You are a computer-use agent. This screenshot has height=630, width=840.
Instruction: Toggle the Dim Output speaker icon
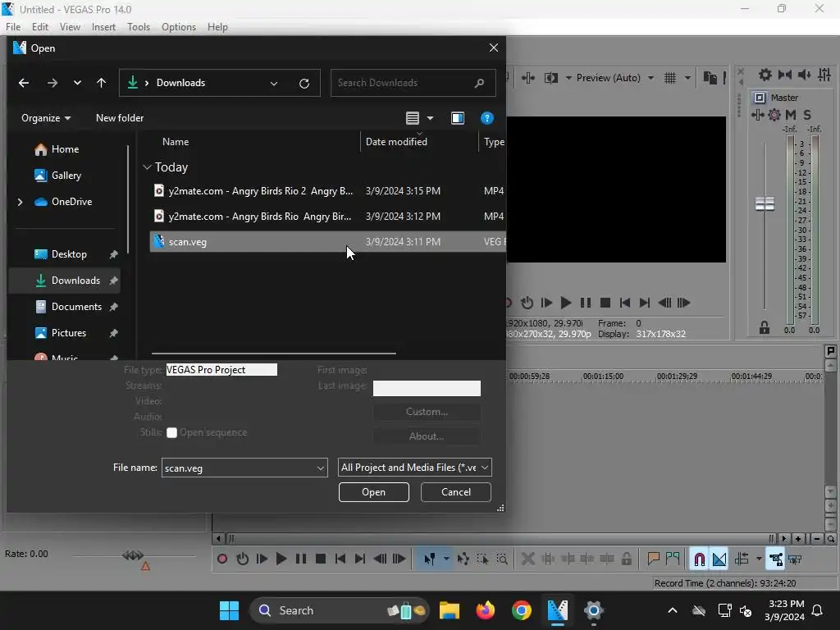pyautogui.click(x=804, y=75)
